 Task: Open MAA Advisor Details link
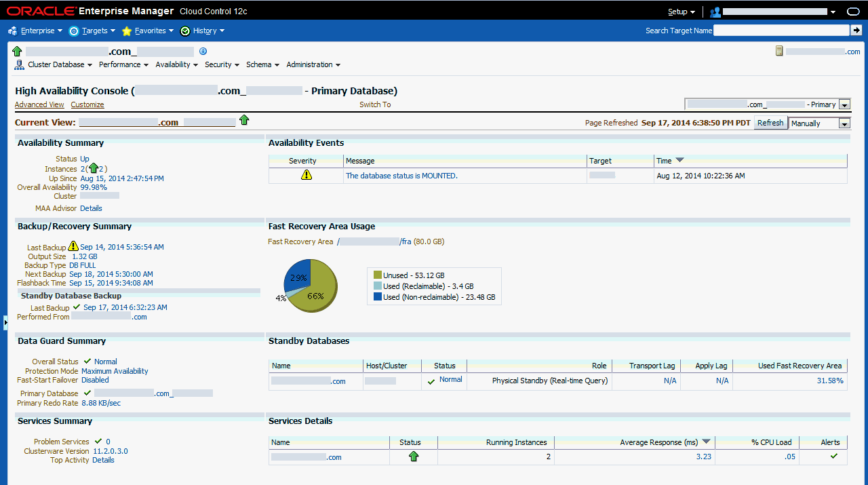92,208
